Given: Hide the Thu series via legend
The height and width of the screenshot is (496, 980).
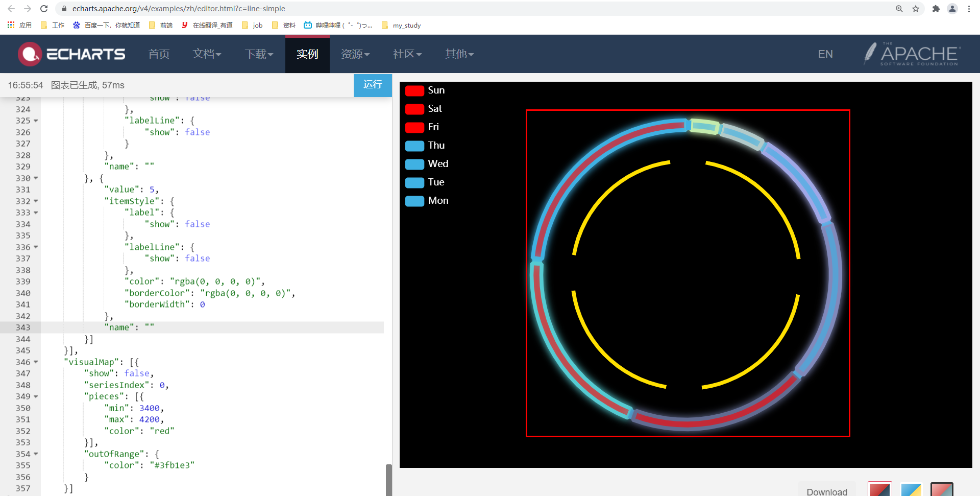Looking at the screenshot, I should coord(425,146).
